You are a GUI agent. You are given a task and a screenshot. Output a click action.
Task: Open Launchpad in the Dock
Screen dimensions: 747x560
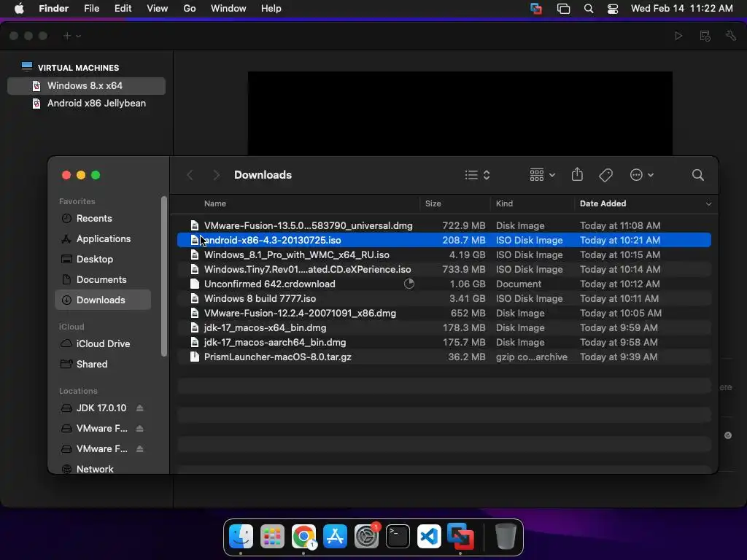click(273, 537)
